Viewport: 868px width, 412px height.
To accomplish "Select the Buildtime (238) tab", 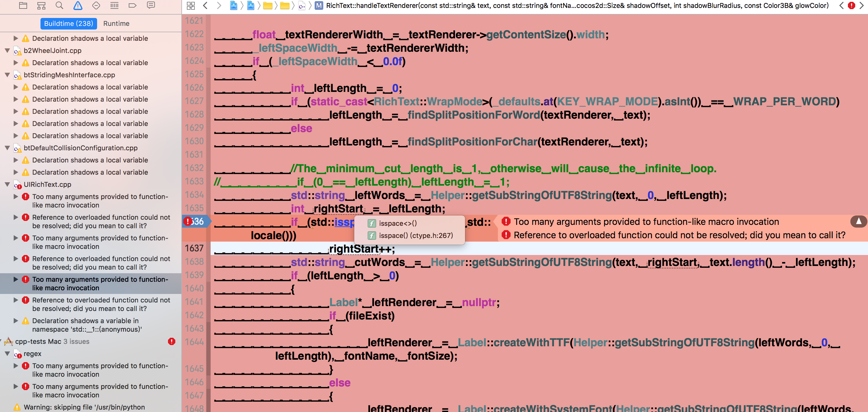I will point(68,23).
